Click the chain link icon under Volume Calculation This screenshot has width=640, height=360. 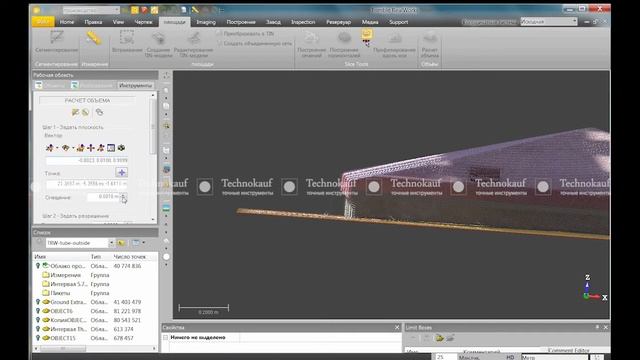pos(99,112)
